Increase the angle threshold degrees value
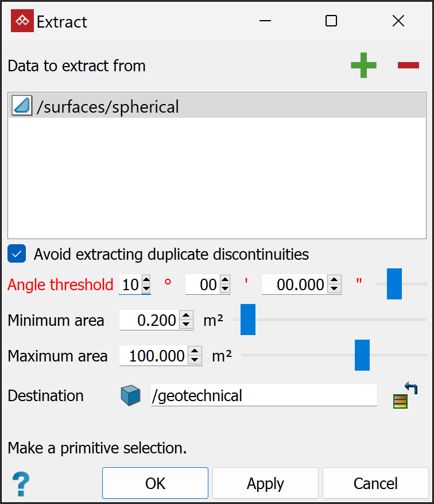The image size is (434, 504). point(146,280)
